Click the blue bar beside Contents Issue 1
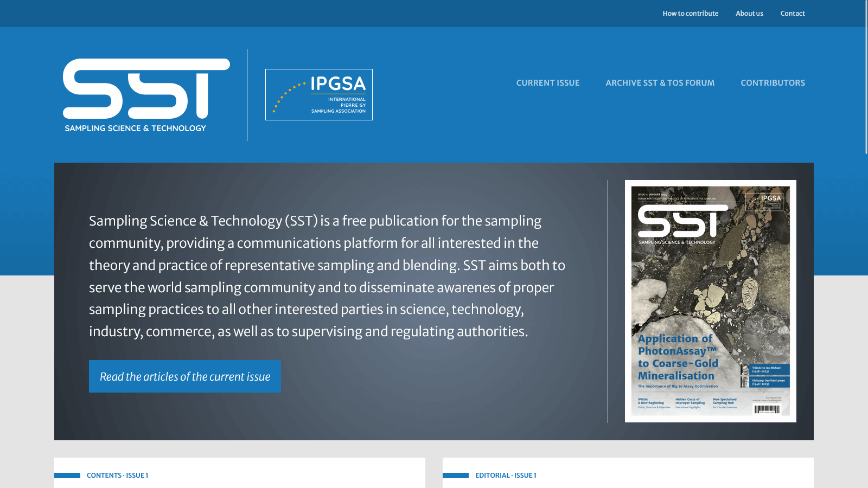868x488 pixels. tap(67, 476)
